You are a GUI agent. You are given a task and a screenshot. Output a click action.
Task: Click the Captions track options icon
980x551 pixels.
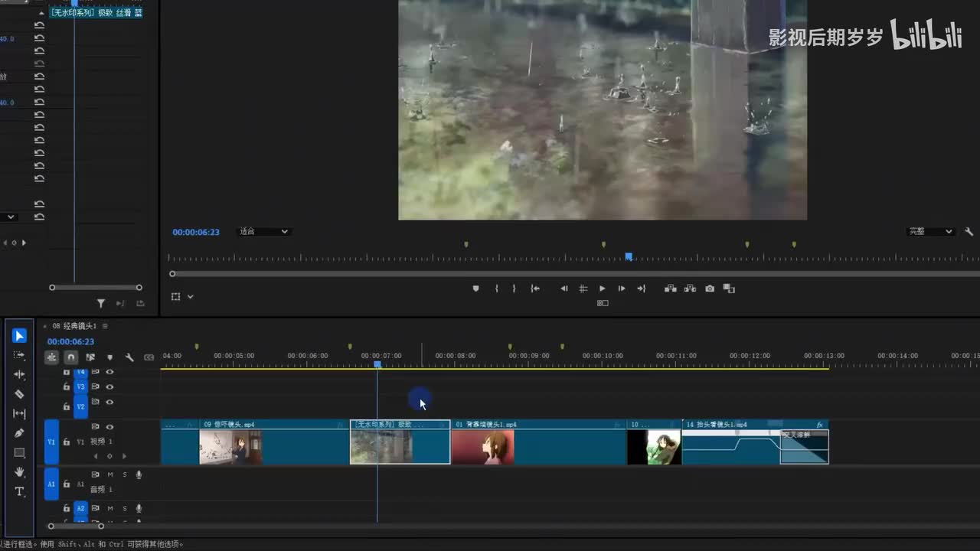click(x=149, y=357)
